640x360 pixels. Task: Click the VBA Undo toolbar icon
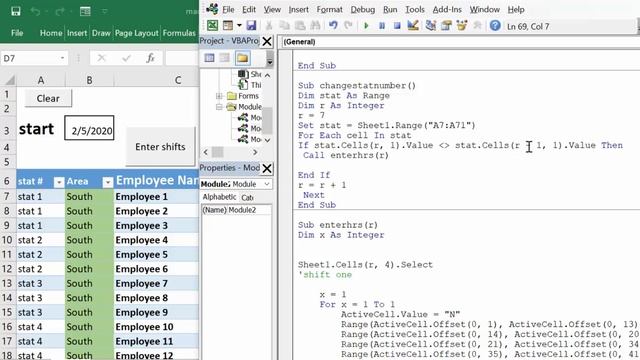[333, 26]
